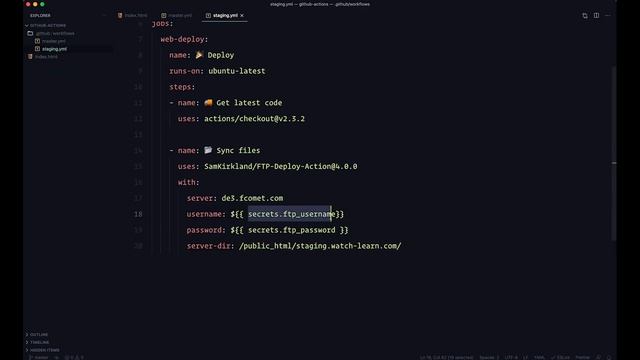Collapse the .github/workflows folder

tap(51, 33)
